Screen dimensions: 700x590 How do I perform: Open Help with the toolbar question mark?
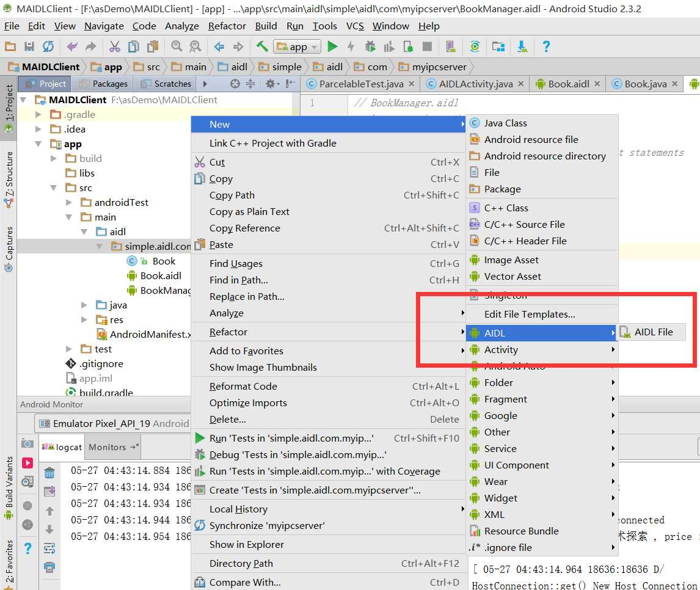[x=545, y=46]
